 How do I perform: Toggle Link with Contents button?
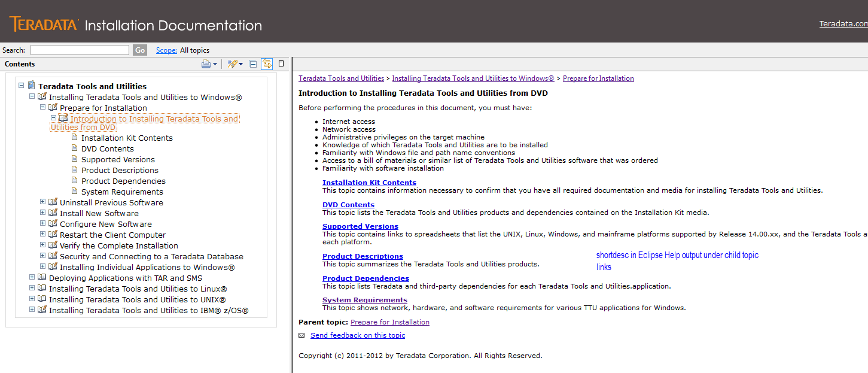pos(267,64)
